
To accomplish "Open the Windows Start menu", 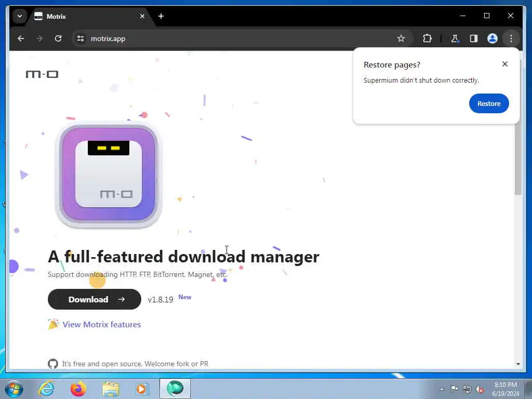I will point(14,389).
